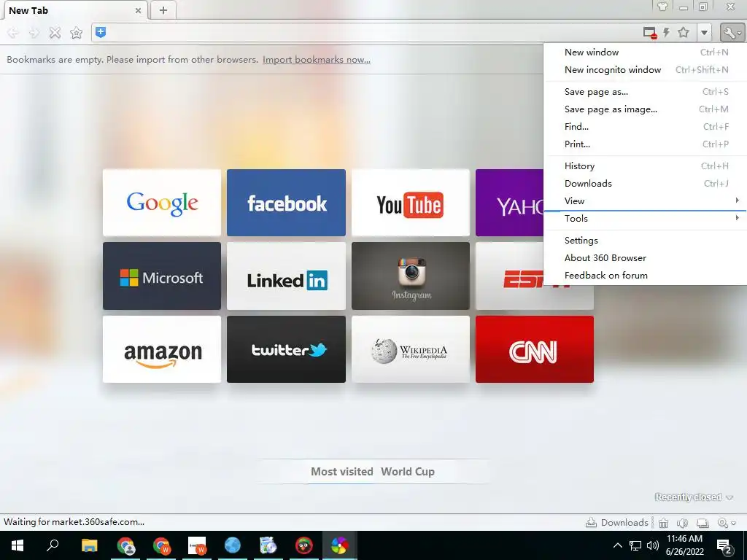Image resolution: width=747 pixels, height=560 pixels.
Task: Click the wrench main menu button
Action: (731, 32)
